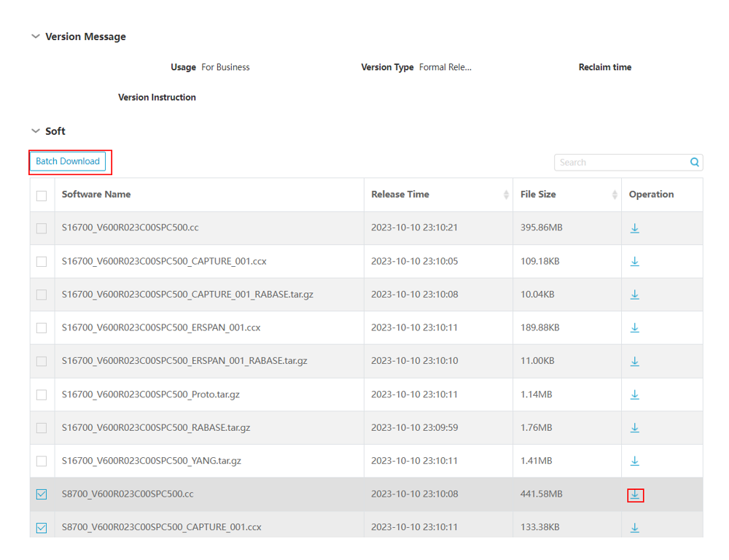Download the S8700 CAPTURE_001.ccx file
This screenshot has height=560, width=729.
tap(634, 526)
